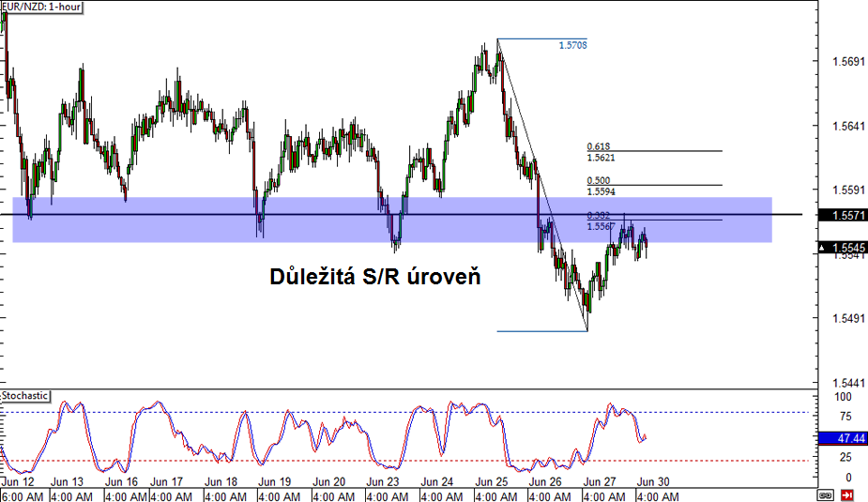Click the Jun 12 date on time axis
868x502 pixels.
[x=20, y=481]
